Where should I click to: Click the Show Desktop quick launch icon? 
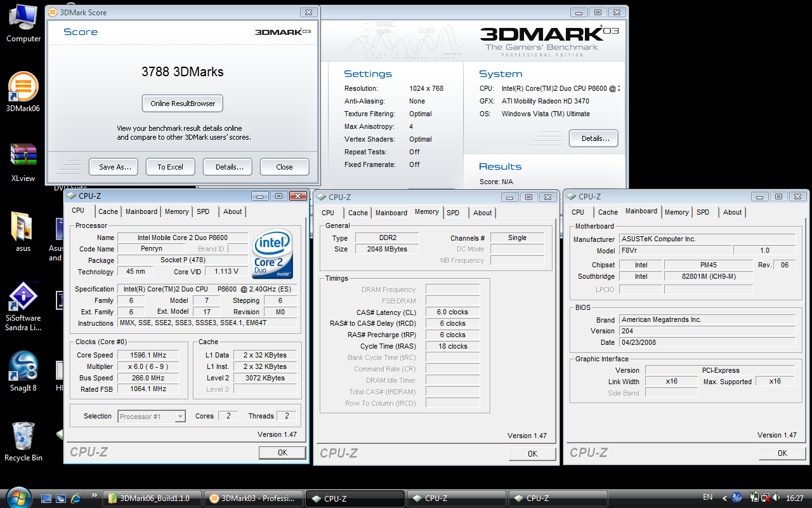click(x=46, y=498)
